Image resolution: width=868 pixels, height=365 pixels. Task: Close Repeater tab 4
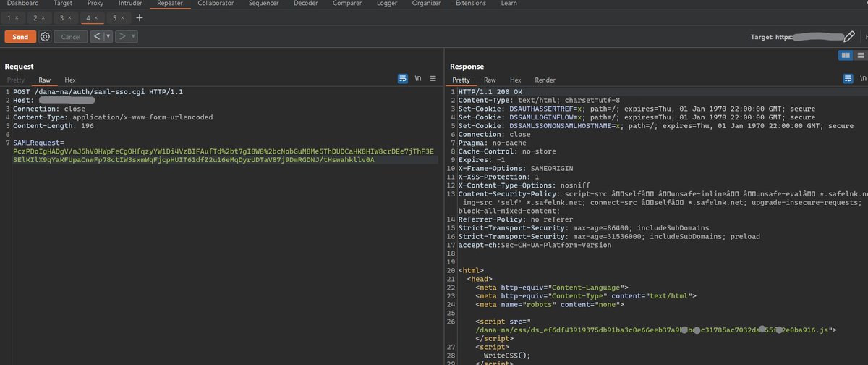96,17
